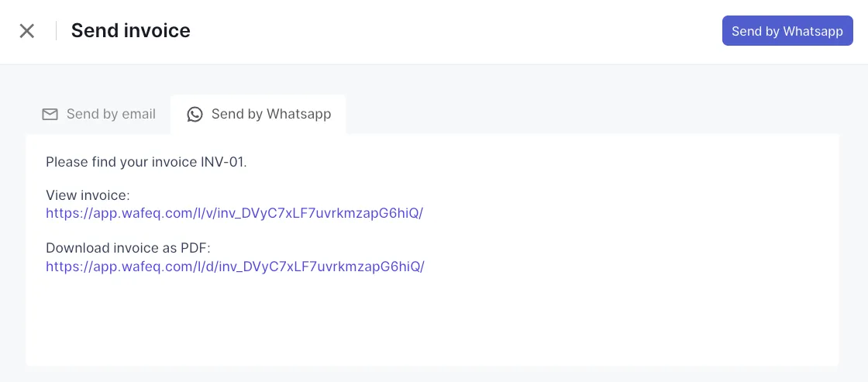868x382 pixels.
Task: Switch to the Send by email tab
Action: tap(111, 115)
